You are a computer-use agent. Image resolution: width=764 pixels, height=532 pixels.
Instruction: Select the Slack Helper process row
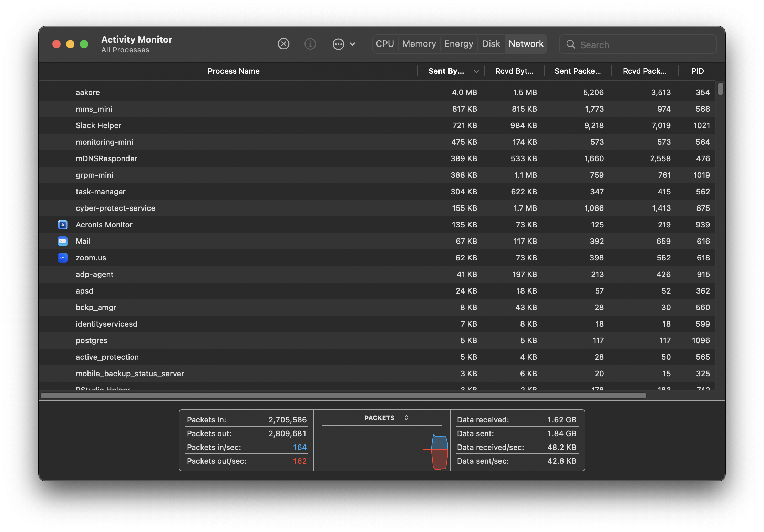[99, 125]
